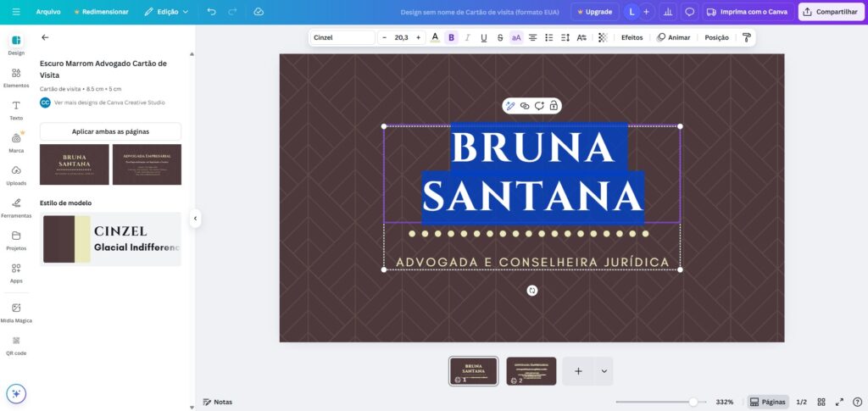Open the transparency checkerboard control
The width and height of the screenshot is (868, 411).
[x=603, y=37]
